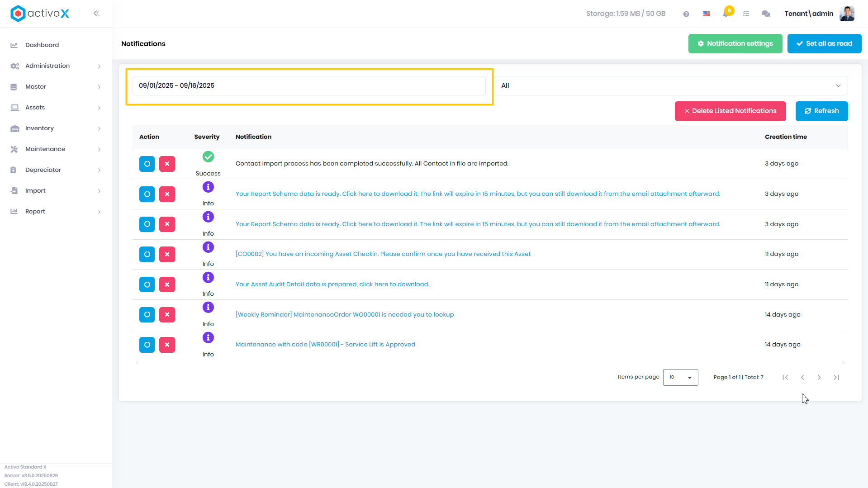Expand the Depreciator menu
The image size is (868, 488).
tap(56, 170)
